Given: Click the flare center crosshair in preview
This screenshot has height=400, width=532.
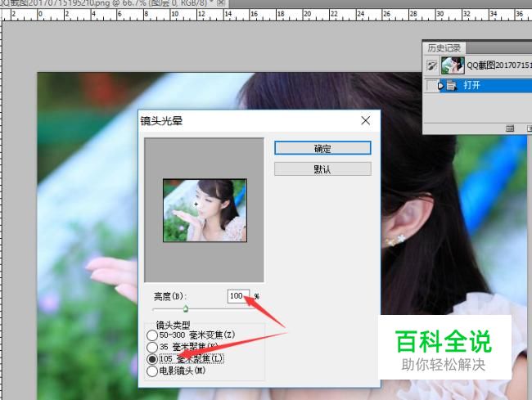Looking at the screenshot, I should point(196,204).
